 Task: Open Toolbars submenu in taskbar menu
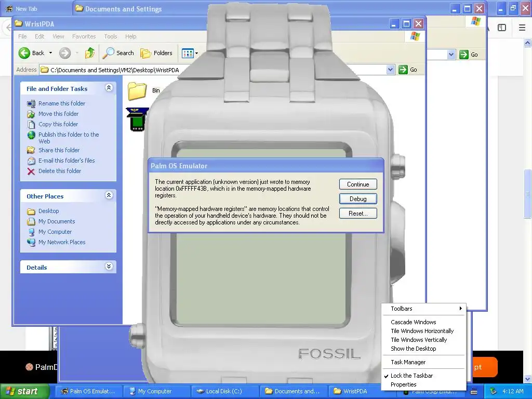click(424, 309)
